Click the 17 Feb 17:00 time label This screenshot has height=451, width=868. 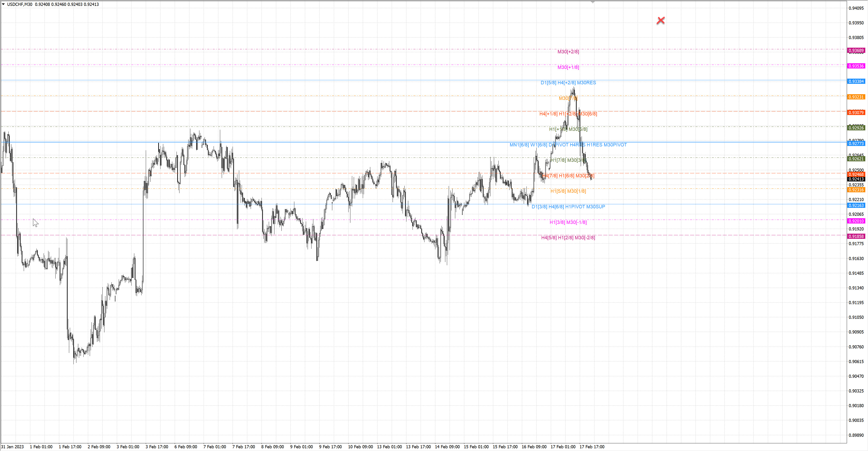pos(592,447)
